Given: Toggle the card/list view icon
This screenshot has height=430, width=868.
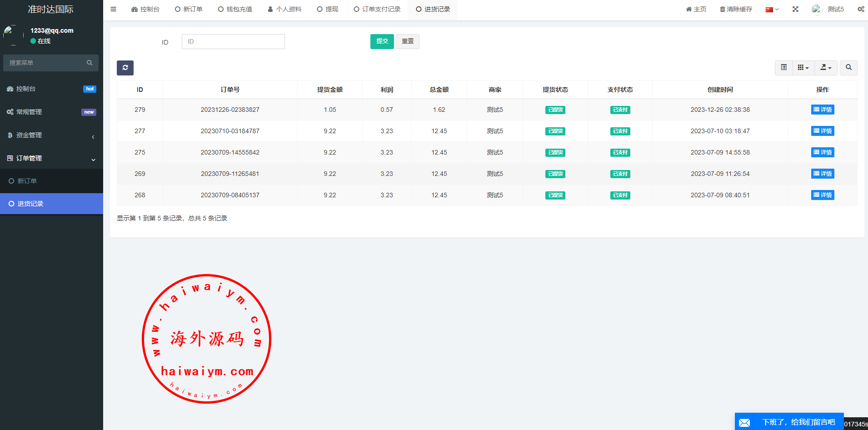Looking at the screenshot, I should 783,68.
